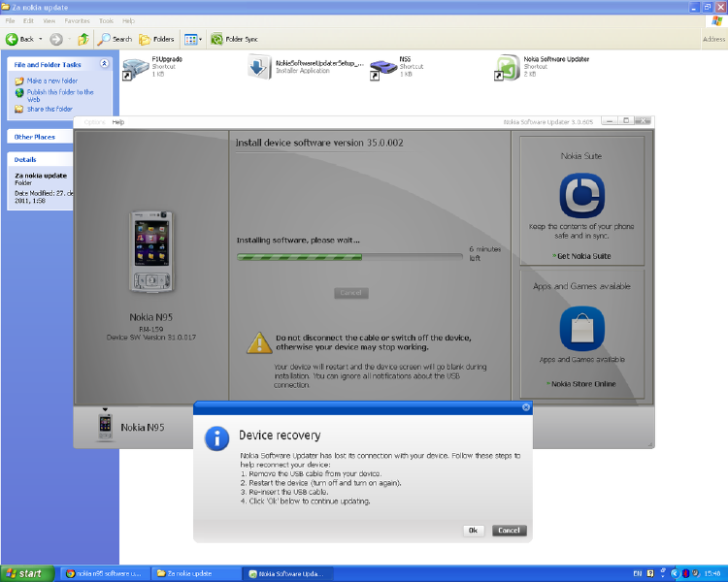The width and height of the screenshot is (728, 582).
Task: Click the grey tray icon left of the clock
Action: [696, 573]
